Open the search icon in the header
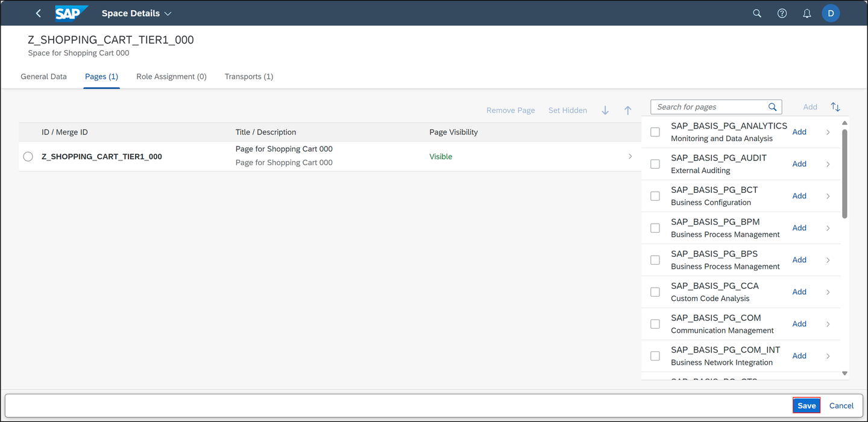Screen dimensions: 868x422 point(757,13)
